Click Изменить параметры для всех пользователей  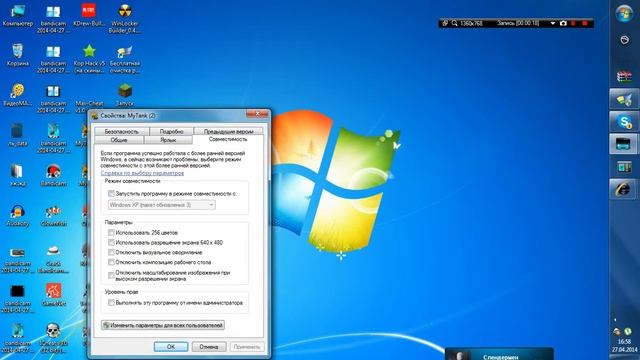[x=163, y=325]
